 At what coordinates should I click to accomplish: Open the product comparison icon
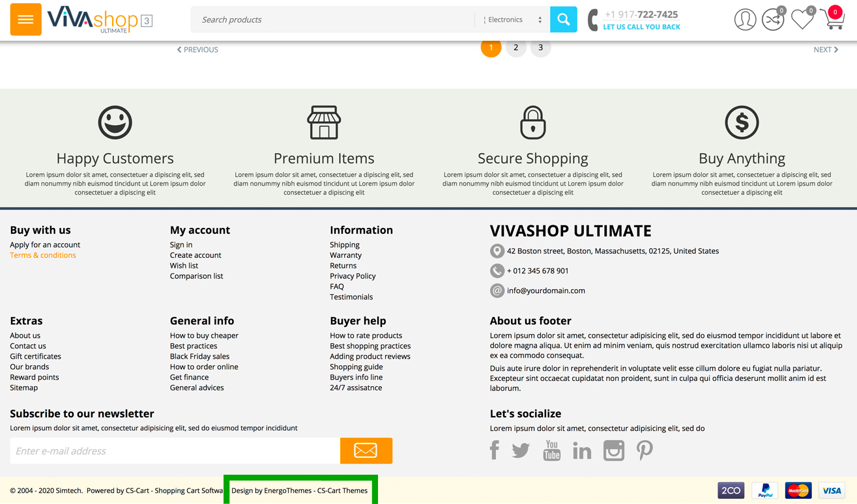coord(773,20)
